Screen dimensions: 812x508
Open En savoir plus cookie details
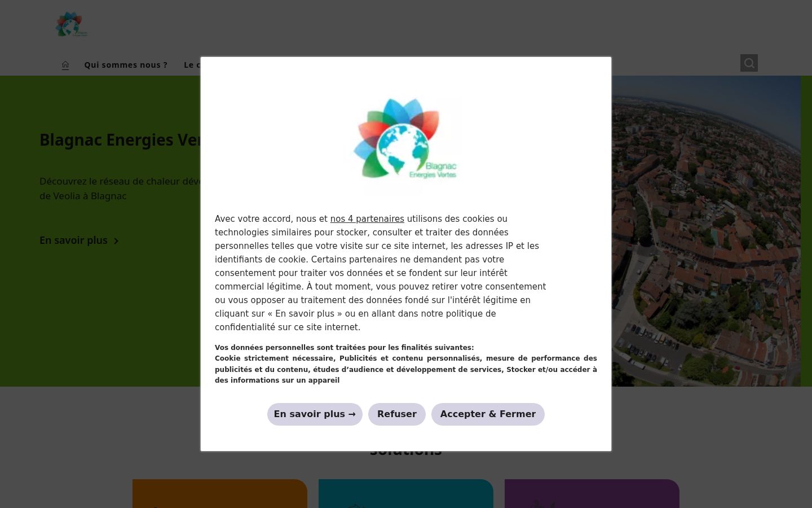pyautogui.click(x=315, y=414)
